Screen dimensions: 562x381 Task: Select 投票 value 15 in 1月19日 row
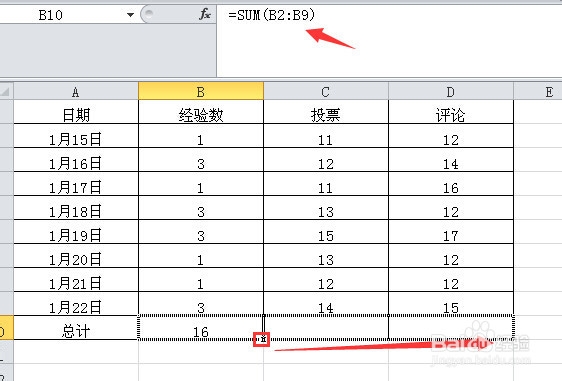click(x=326, y=232)
